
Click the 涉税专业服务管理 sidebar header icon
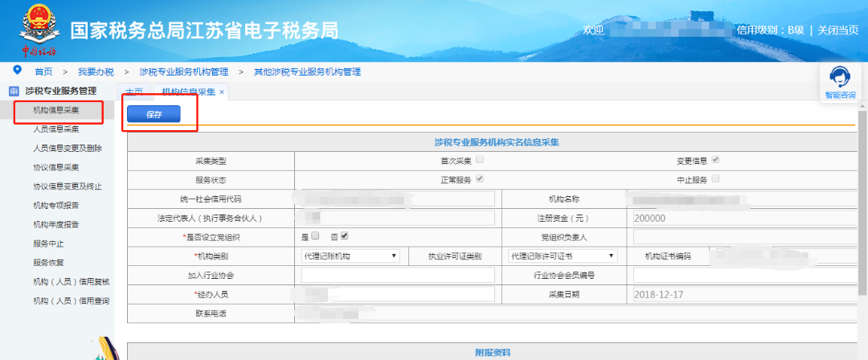(x=14, y=92)
